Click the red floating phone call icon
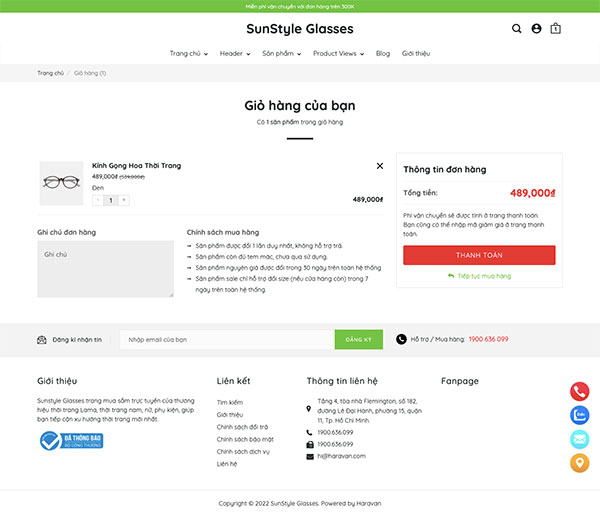The width and height of the screenshot is (600, 517). tap(580, 391)
